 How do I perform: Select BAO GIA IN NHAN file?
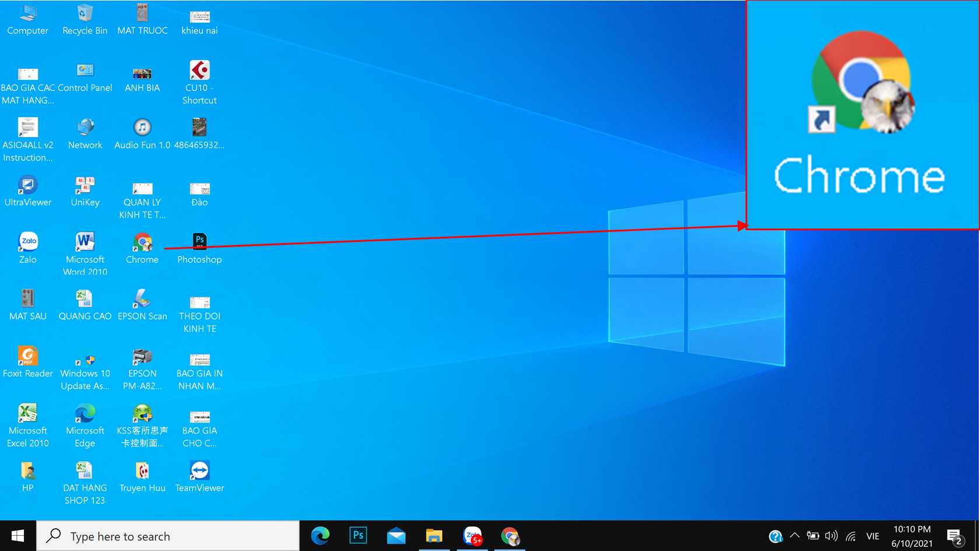tap(199, 372)
